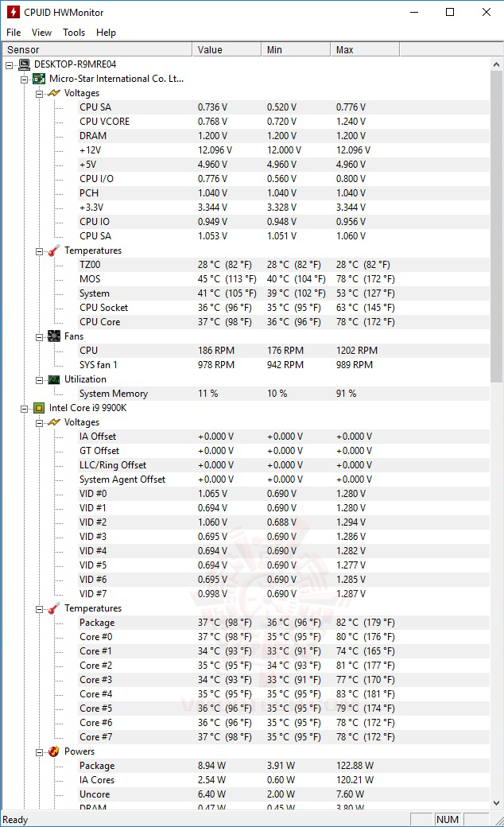Image resolution: width=504 pixels, height=827 pixels.
Task: Click the scrollbar up arrow
Action: 496,64
